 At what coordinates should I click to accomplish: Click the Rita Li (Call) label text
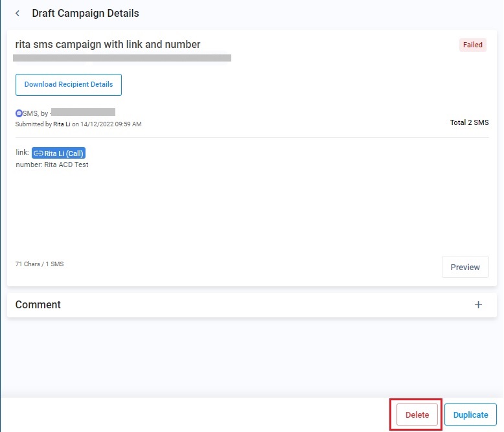click(x=64, y=153)
